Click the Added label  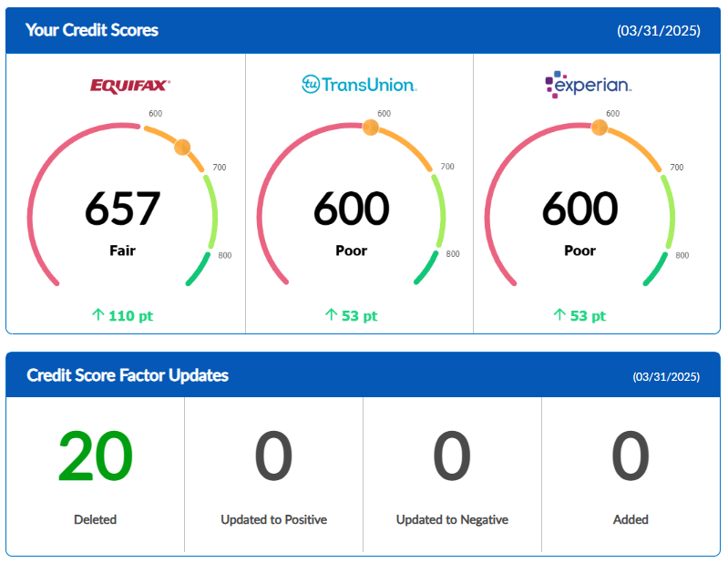tap(631, 519)
